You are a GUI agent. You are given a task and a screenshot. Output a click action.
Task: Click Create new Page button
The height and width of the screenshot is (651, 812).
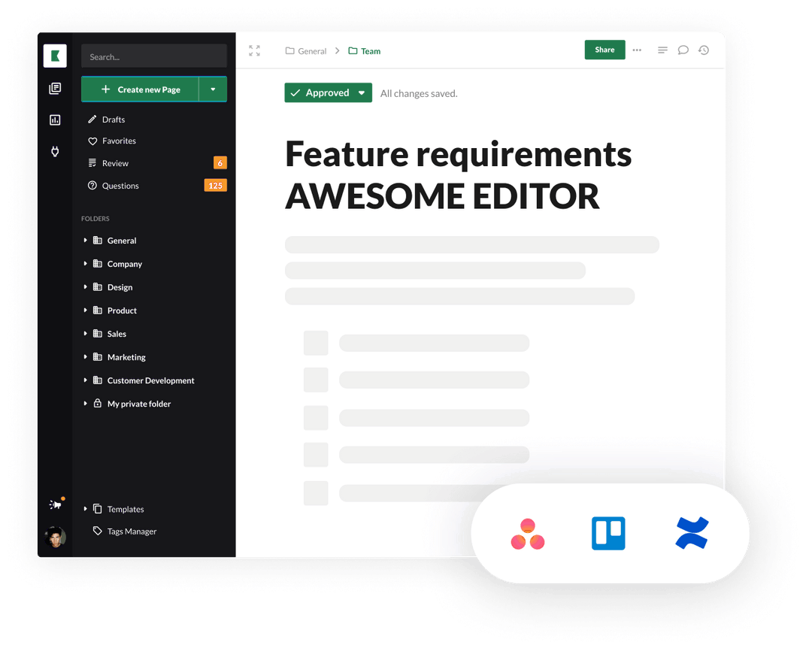click(140, 89)
